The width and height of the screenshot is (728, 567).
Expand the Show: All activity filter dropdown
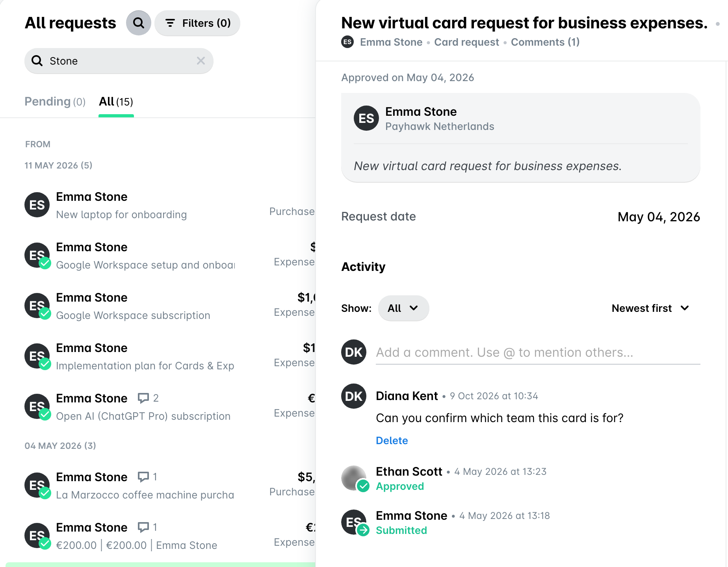(x=403, y=308)
